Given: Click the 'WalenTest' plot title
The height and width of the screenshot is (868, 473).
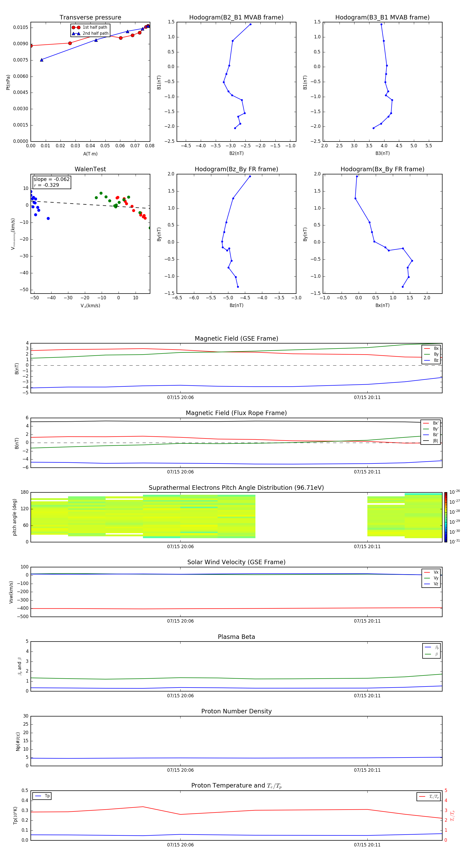Looking at the screenshot, I should tap(90, 169).
